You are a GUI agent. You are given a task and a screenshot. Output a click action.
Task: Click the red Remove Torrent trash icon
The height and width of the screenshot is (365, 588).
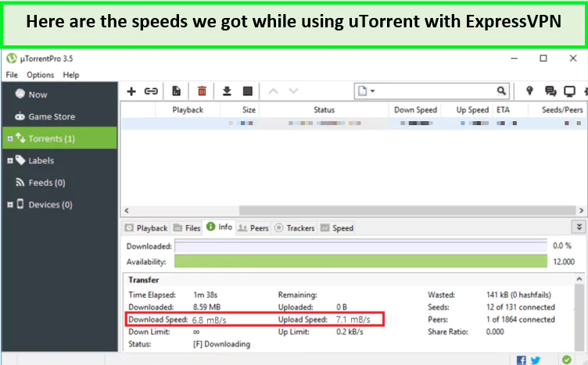click(x=202, y=91)
